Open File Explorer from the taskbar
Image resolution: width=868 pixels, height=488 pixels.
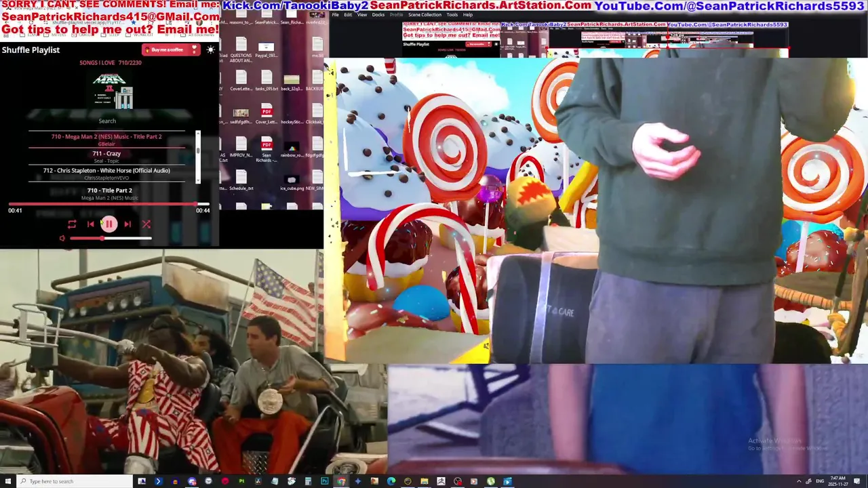(424, 481)
